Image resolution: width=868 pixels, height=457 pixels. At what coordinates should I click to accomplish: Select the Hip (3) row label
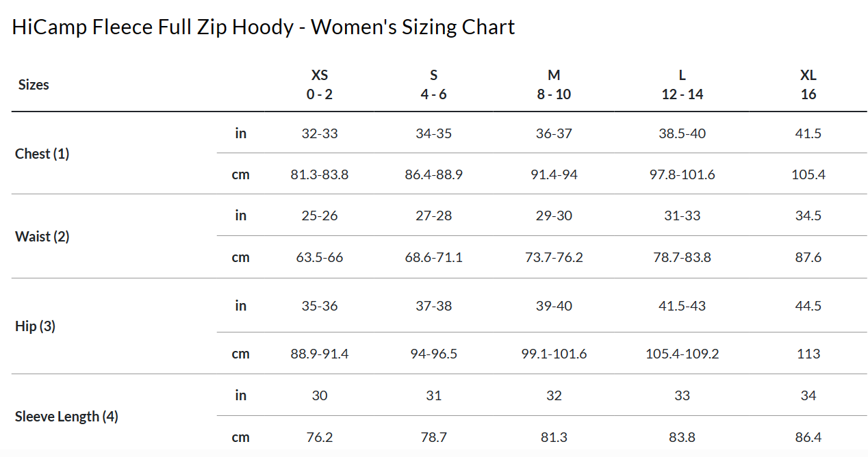[x=36, y=326]
